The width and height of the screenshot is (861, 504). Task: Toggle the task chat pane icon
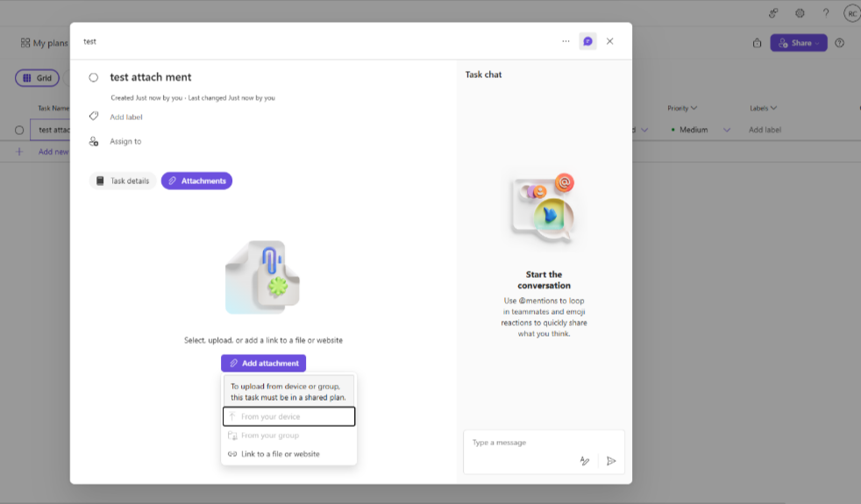pos(587,41)
